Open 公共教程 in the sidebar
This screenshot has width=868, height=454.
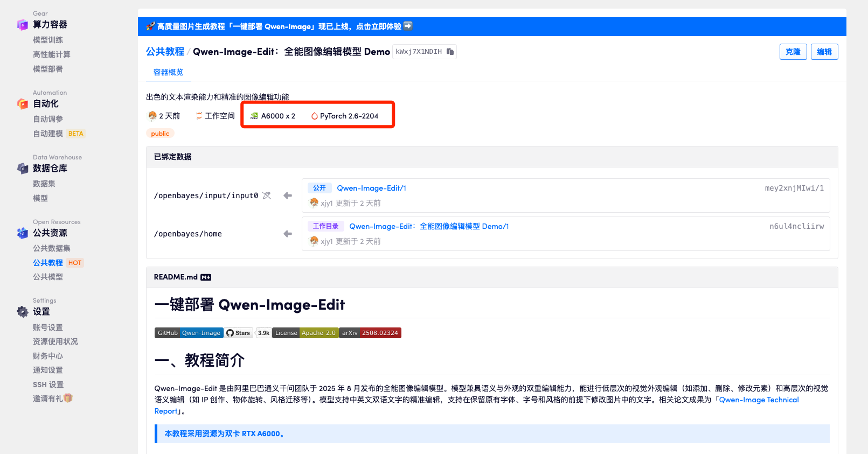click(x=48, y=263)
